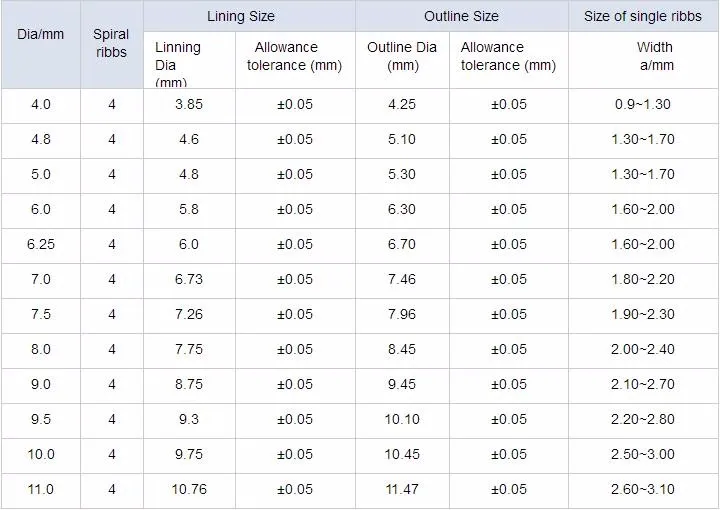
Task: Click the Dia/mm column header
Action: 41,34
